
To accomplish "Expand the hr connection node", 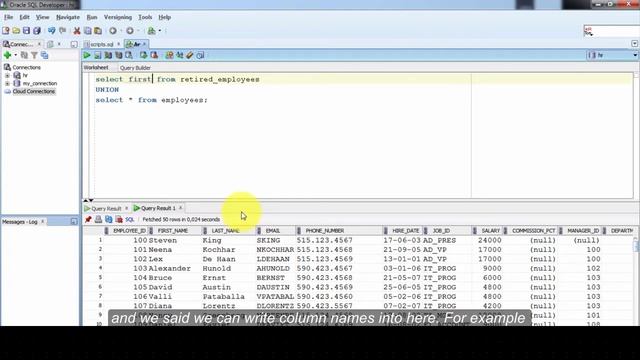I will (7, 76).
